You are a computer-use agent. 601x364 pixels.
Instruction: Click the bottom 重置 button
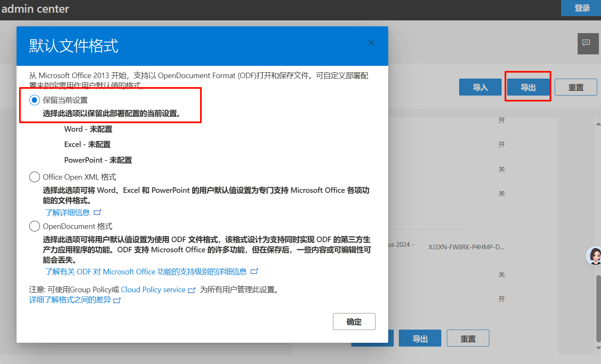(x=468, y=339)
